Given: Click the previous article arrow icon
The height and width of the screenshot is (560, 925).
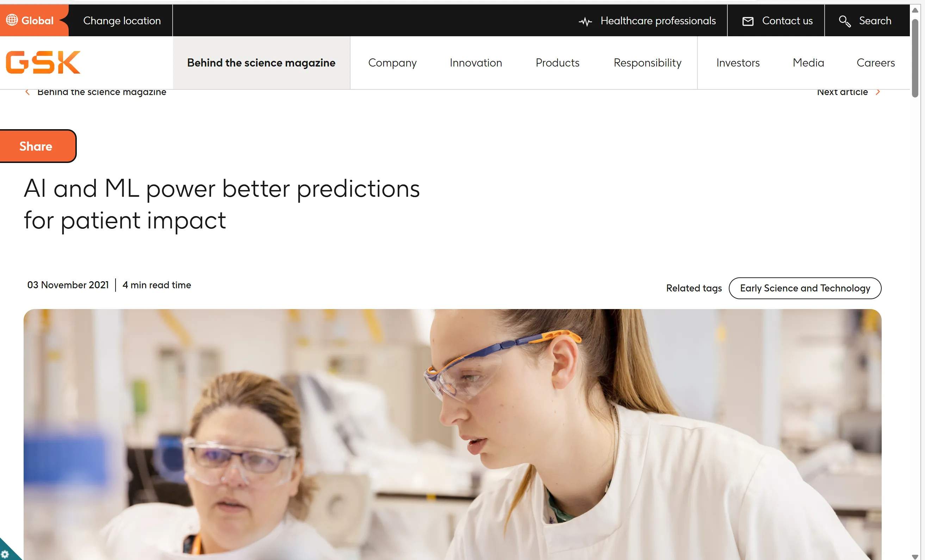Looking at the screenshot, I should [x=28, y=91].
